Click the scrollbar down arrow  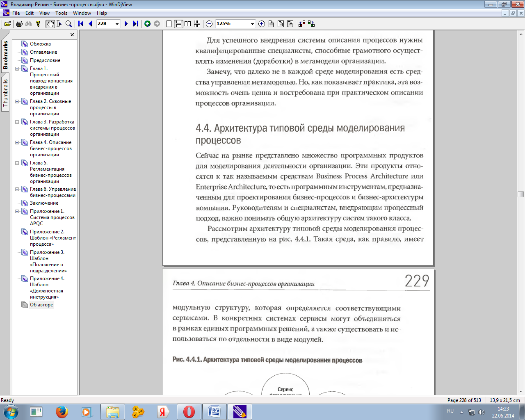pyautogui.click(x=521, y=392)
